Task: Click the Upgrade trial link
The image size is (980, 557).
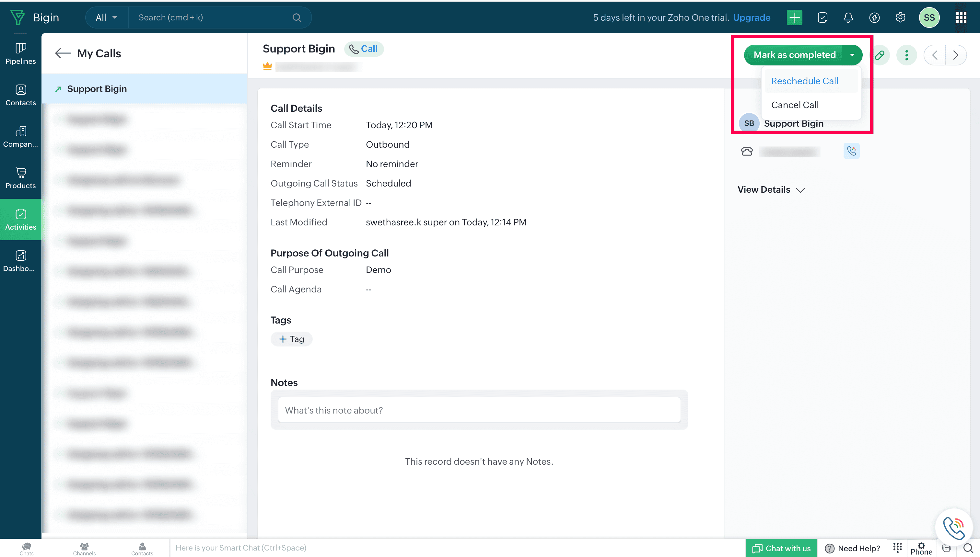Action: tap(752, 17)
